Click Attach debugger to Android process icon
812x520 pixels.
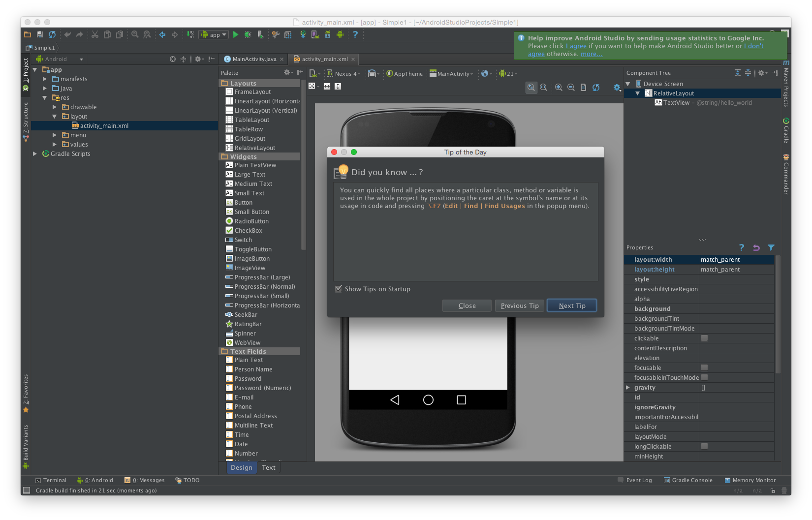tap(260, 34)
